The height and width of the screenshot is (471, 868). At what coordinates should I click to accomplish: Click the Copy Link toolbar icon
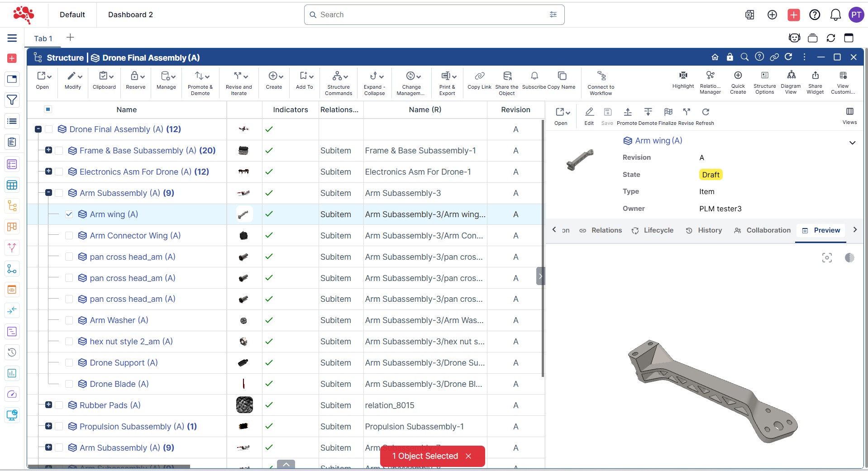tap(479, 76)
